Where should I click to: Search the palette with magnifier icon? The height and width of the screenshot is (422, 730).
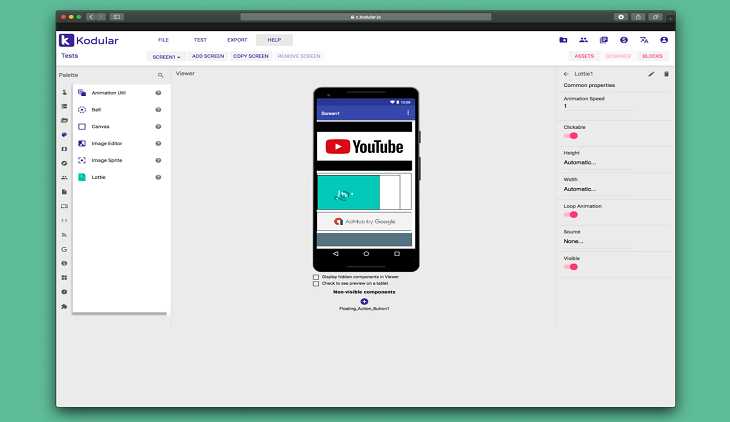tap(160, 75)
